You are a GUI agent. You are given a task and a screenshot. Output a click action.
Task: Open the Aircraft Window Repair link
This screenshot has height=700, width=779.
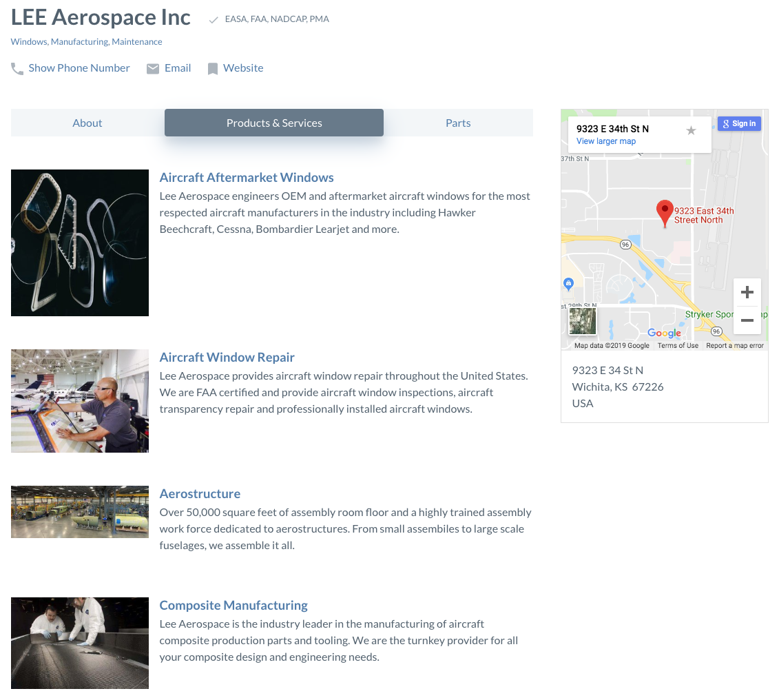(x=227, y=357)
